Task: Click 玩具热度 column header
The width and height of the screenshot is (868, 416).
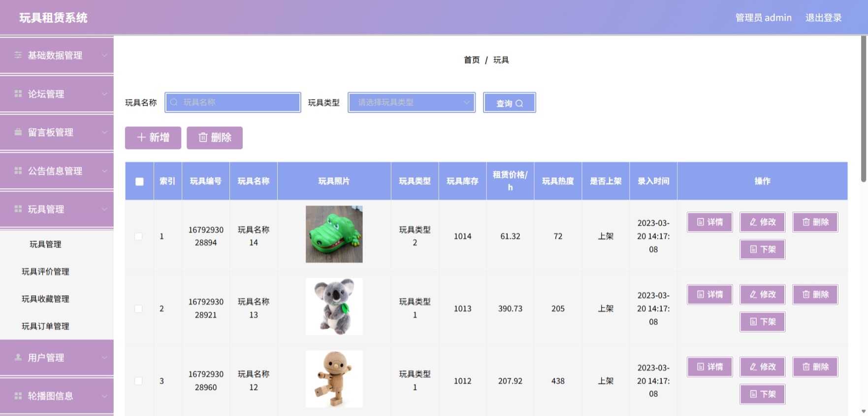Action: point(558,181)
